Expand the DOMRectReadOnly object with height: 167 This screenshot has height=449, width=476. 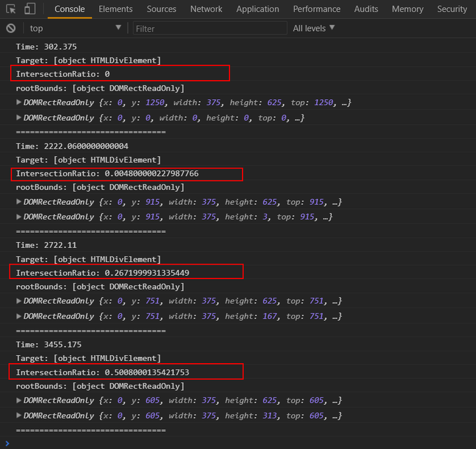(19, 316)
